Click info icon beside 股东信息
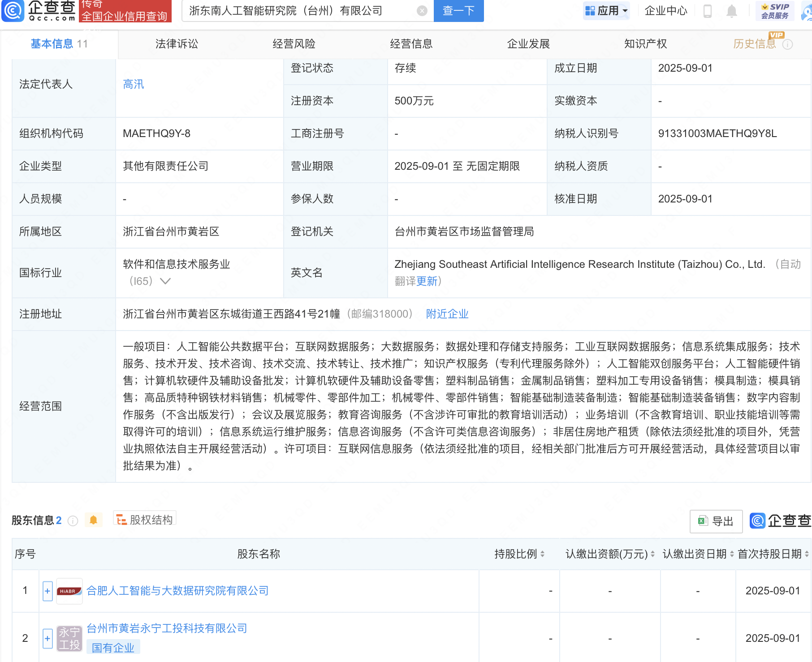812x662 pixels. tap(73, 521)
